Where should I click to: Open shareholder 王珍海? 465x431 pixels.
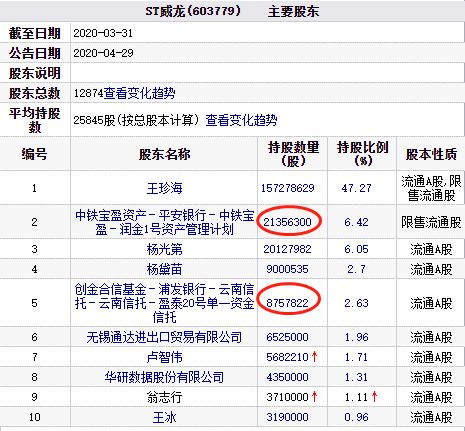[x=164, y=188]
